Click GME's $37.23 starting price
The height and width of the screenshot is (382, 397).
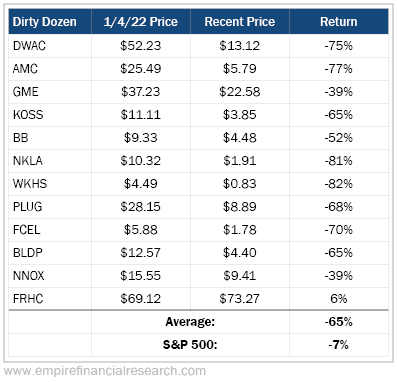[140, 92]
